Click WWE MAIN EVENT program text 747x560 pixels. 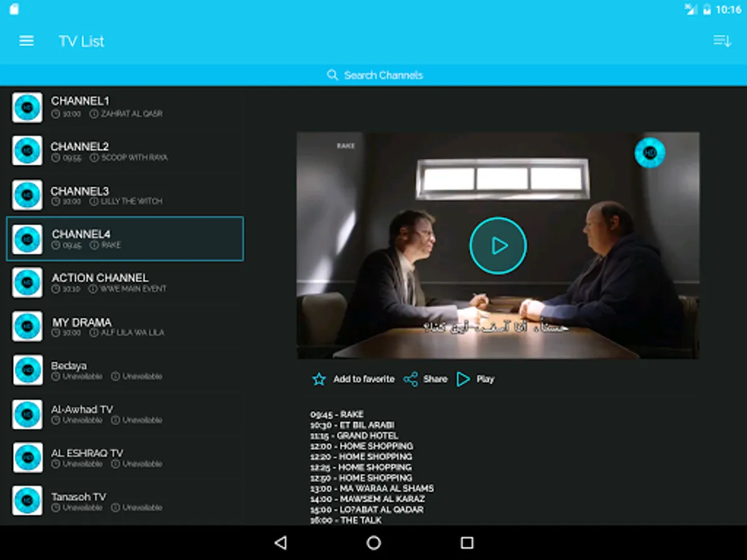click(134, 289)
